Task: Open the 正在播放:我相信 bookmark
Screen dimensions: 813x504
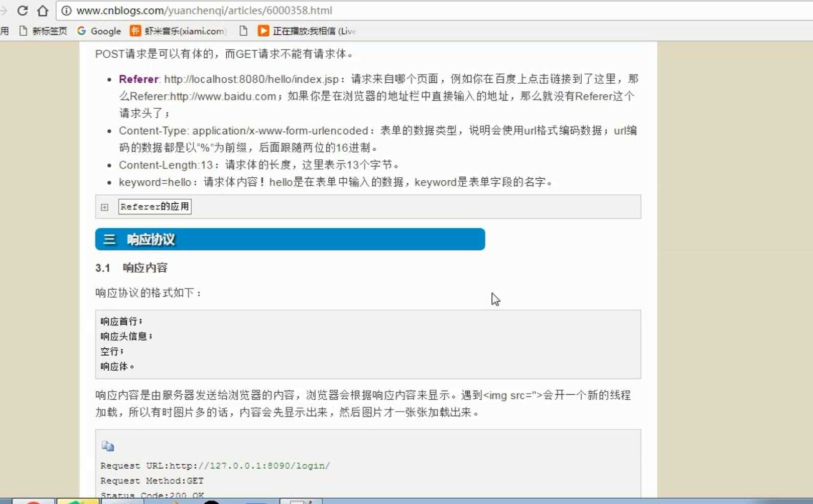Action: pos(307,31)
